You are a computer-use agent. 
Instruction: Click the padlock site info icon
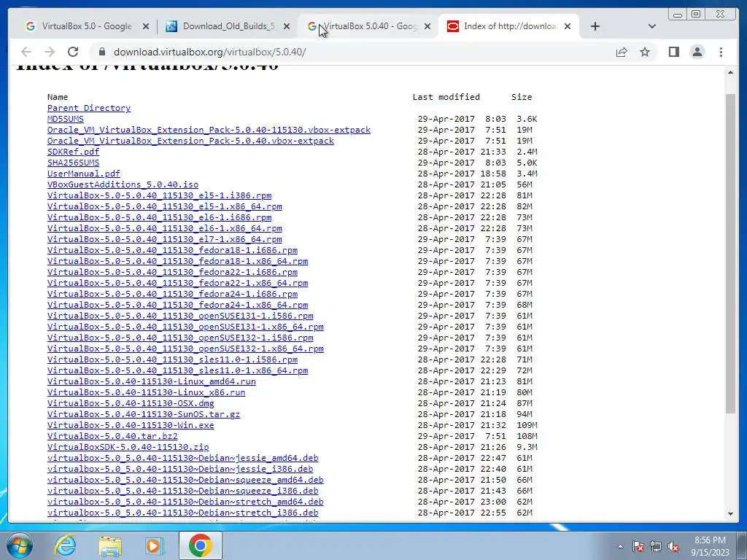coord(101,52)
